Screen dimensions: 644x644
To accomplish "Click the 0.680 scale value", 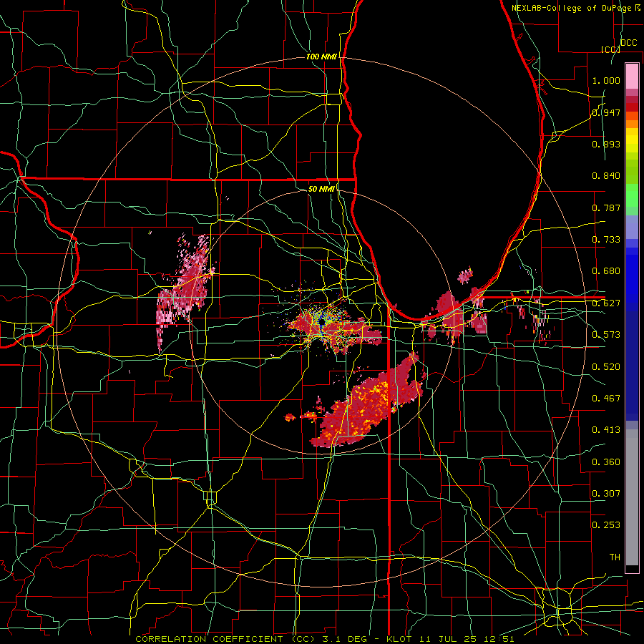I will tap(606, 271).
